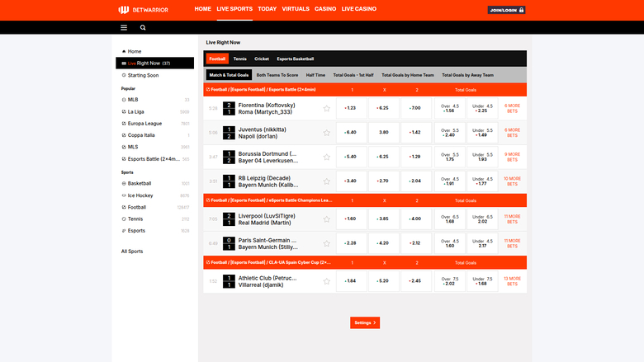644x362 pixels.
Task: Expand 6 More Bets for Juventus match
Action: (512, 133)
